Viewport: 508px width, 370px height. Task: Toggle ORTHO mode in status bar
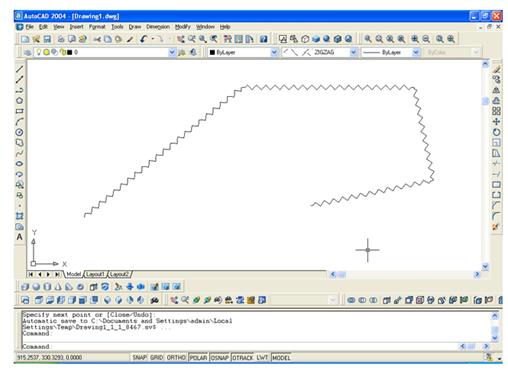176,358
